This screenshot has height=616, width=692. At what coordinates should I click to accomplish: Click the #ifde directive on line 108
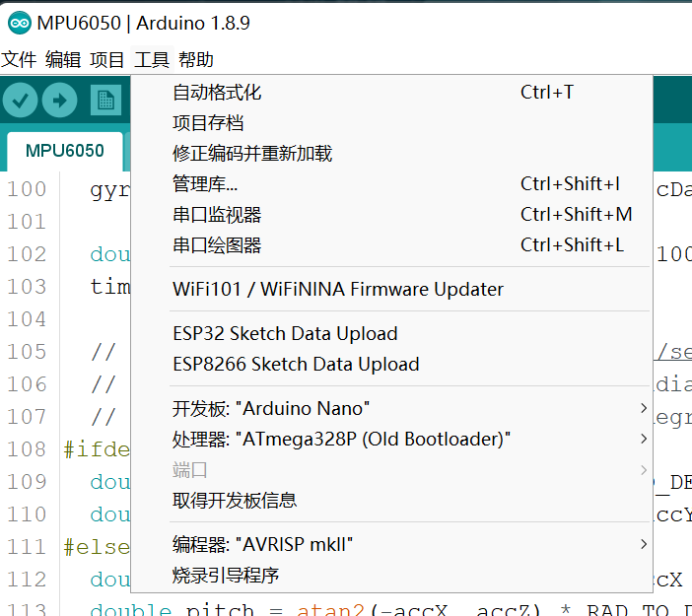(x=97, y=449)
